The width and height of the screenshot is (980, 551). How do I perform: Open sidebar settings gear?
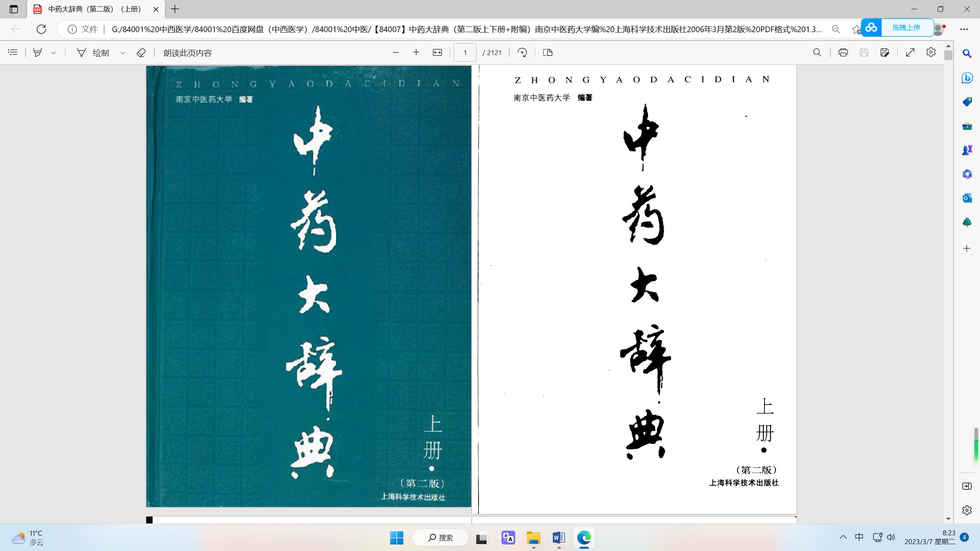[967, 510]
